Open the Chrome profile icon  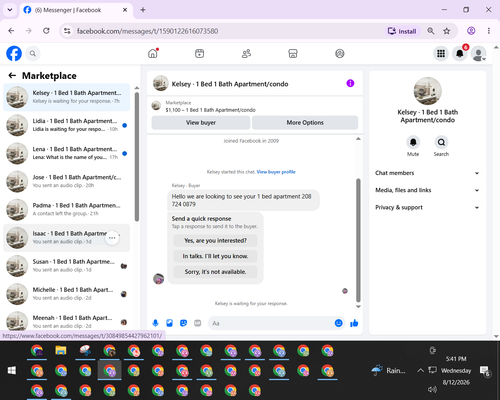[471, 31]
